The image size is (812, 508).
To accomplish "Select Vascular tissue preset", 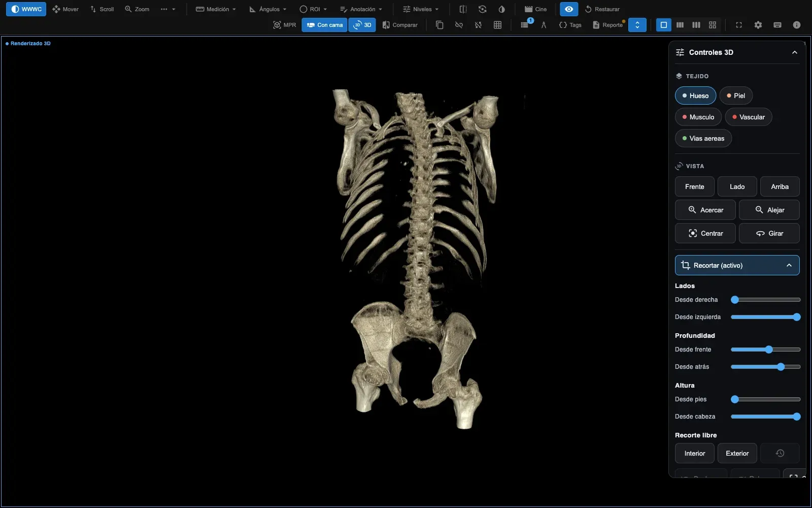I will pyautogui.click(x=749, y=117).
